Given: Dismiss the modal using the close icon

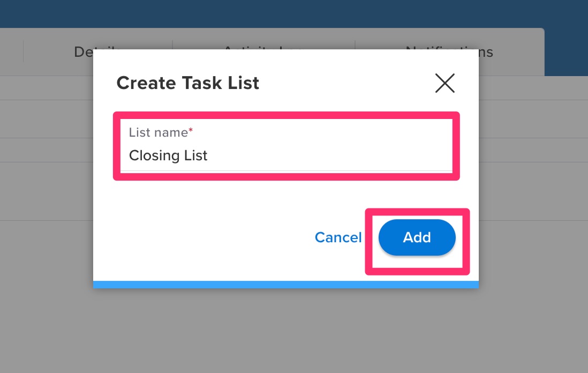Looking at the screenshot, I should (445, 83).
